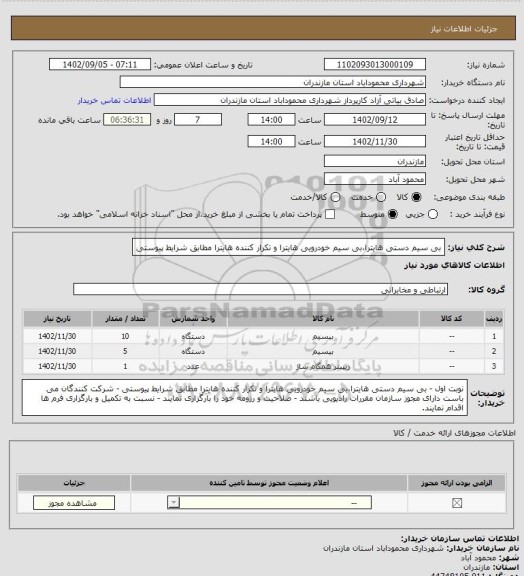Click the buyer organization name field
Screen dimensions: 524x576
click(x=273, y=82)
